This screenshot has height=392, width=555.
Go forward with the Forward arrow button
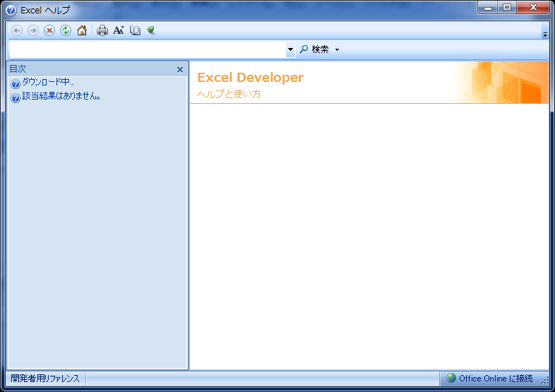[33, 30]
